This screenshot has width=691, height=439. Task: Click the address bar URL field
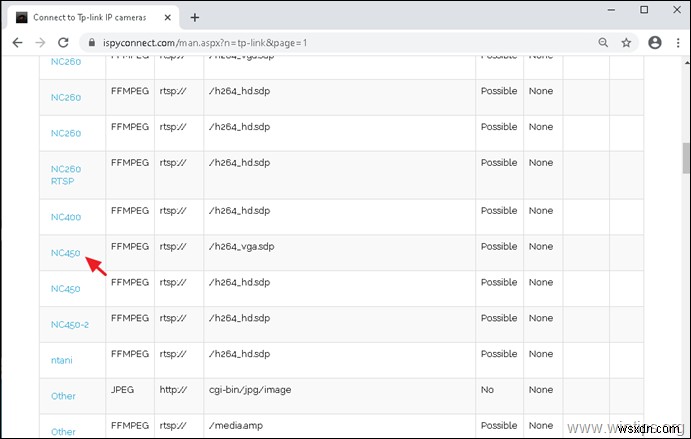click(300, 43)
